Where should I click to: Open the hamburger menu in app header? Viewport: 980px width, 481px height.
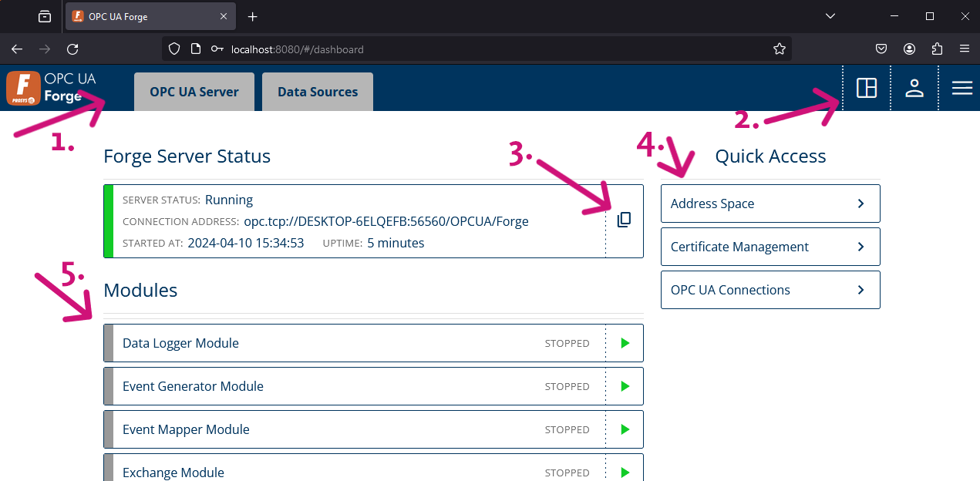[961, 88]
